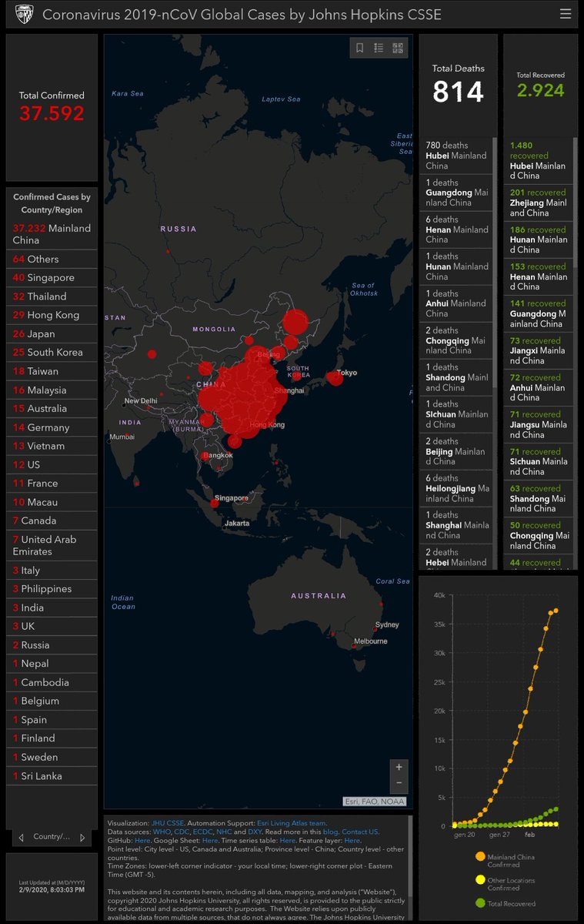Open the basemap gallery grid icon
The image size is (584, 924).
398,48
